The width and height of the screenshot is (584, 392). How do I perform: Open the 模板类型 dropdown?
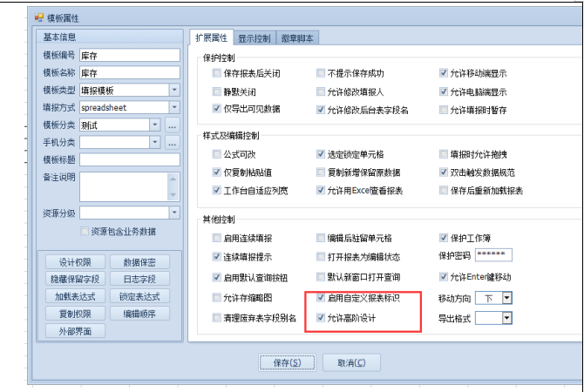point(173,90)
